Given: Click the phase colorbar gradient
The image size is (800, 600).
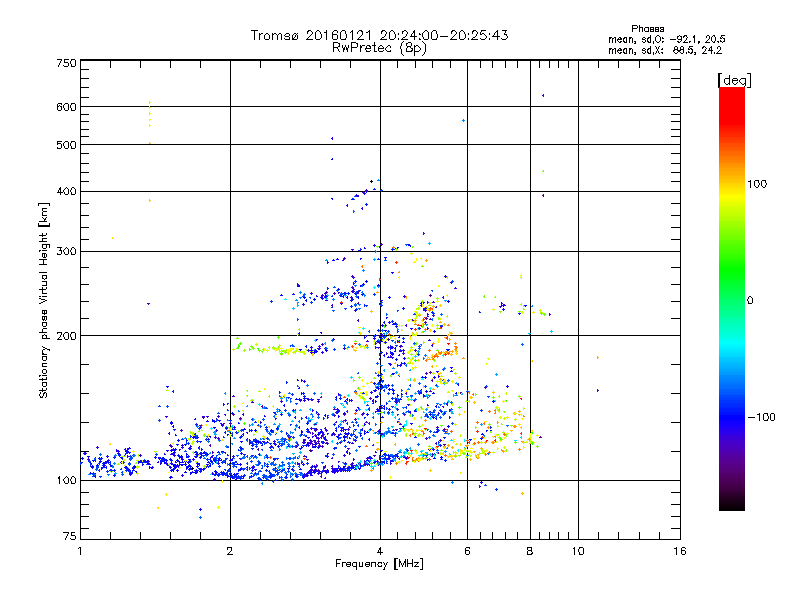Looking at the screenshot, I should (732, 299).
